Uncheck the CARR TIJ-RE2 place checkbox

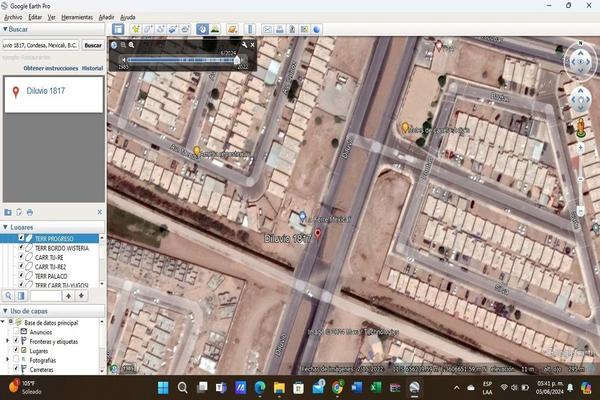pyautogui.click(x=22, y=267)
